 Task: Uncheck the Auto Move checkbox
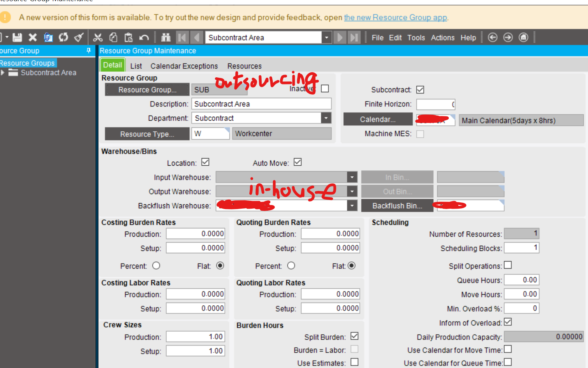(x=298, y=162)
